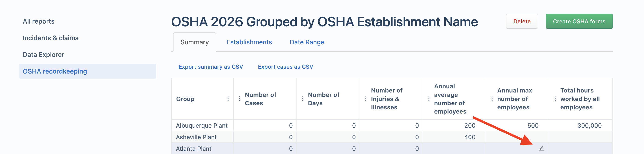This screenshot has width=644, height=154.
Task: Switch to the Establishments tab
Action: coord(249,42)
